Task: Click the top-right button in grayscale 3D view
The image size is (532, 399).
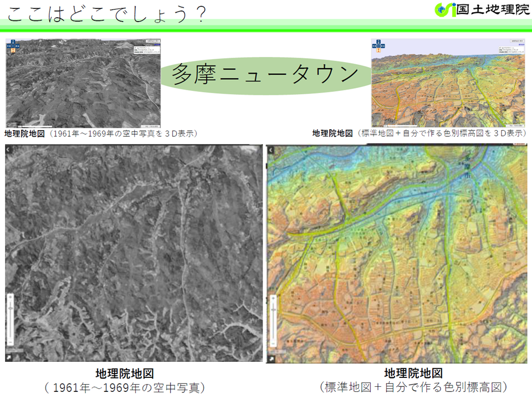Action: [153, 41]
